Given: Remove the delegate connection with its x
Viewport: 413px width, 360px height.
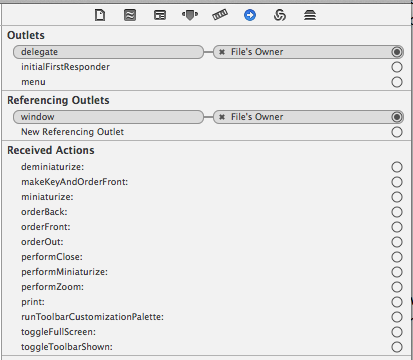Looking at the screenshot, I should pyautogui.click(x=222, y=52).
